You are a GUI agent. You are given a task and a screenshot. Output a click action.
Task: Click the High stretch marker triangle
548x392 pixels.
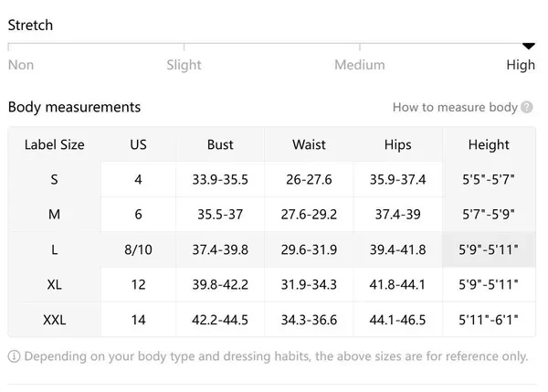coord(528,46)
